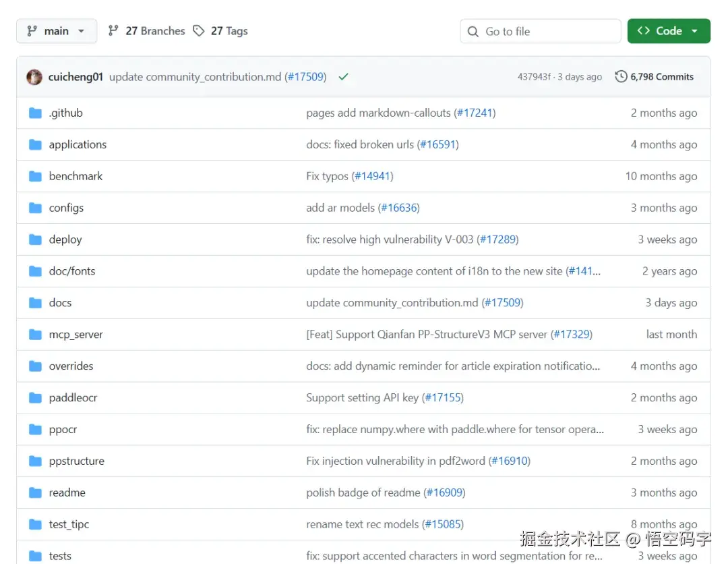This screenshot has height=564, width=728.
Task: Click the benchmark folder icon
Action: (x=35, y=176)
